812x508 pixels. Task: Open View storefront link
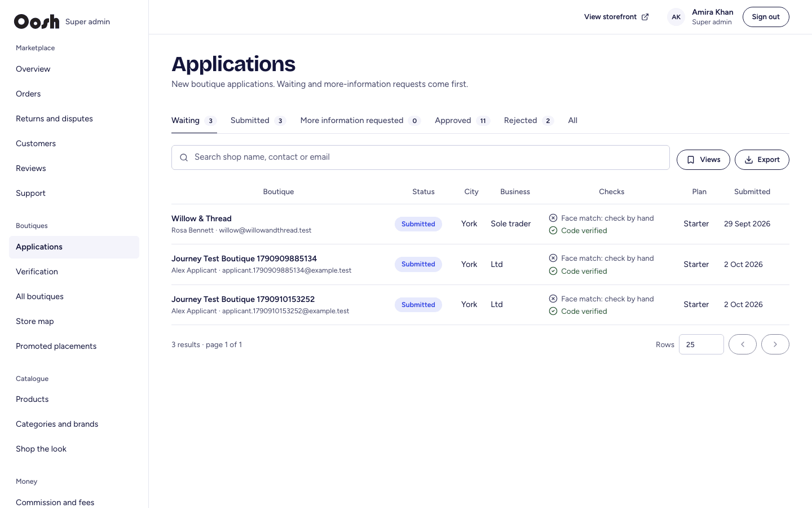click(616, 17)
